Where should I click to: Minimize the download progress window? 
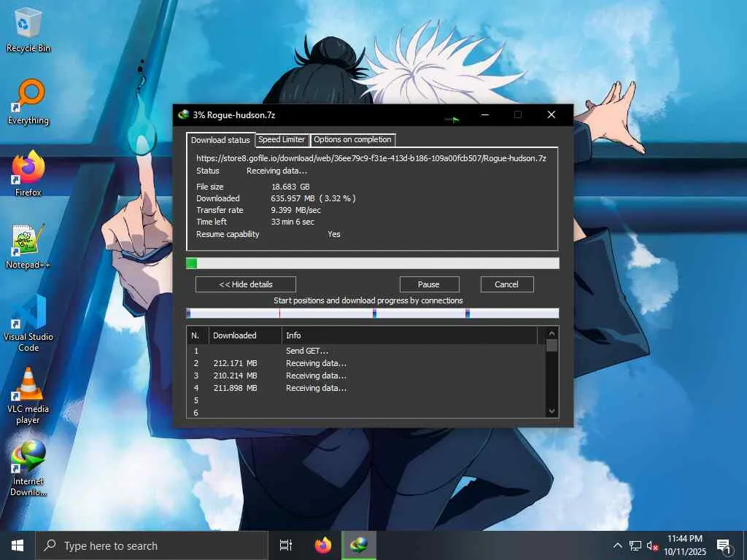[485, 114]
